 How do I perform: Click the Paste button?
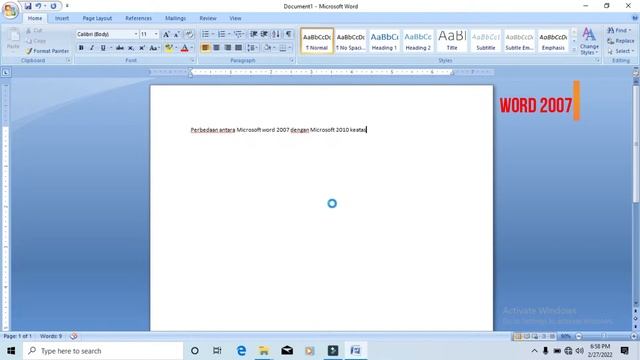click(13, 40)
